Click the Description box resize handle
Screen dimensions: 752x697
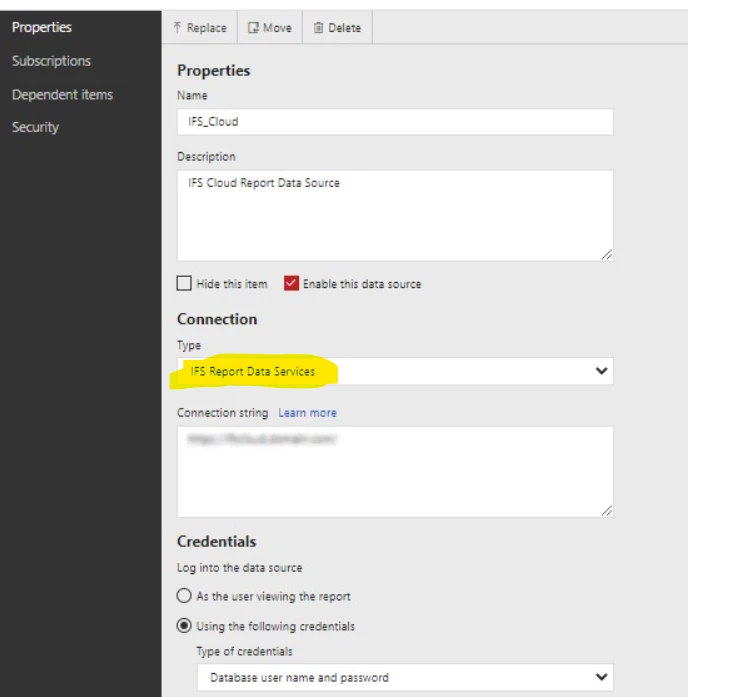(x=607, y=255)
